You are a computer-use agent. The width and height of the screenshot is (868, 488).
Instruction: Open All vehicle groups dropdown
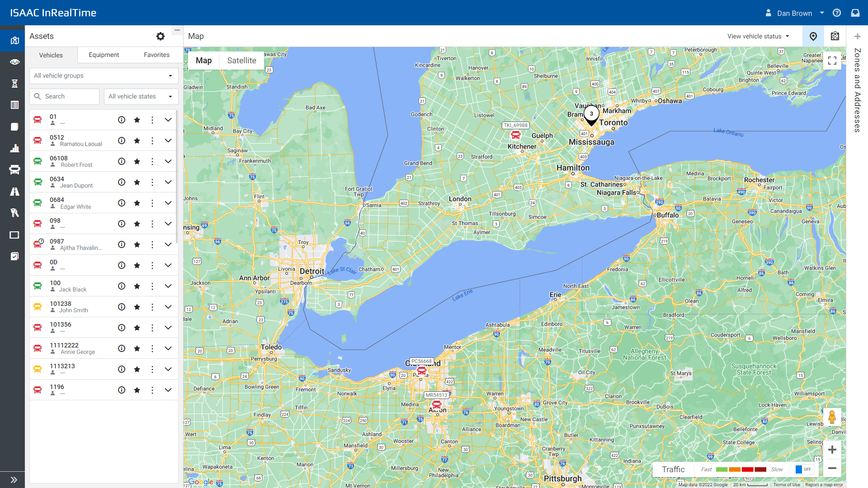click(104, 75)
